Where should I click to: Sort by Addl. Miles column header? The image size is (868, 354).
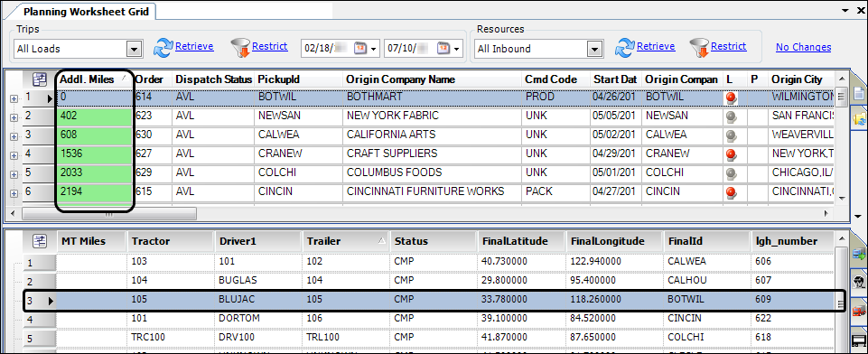coord(95,79)
